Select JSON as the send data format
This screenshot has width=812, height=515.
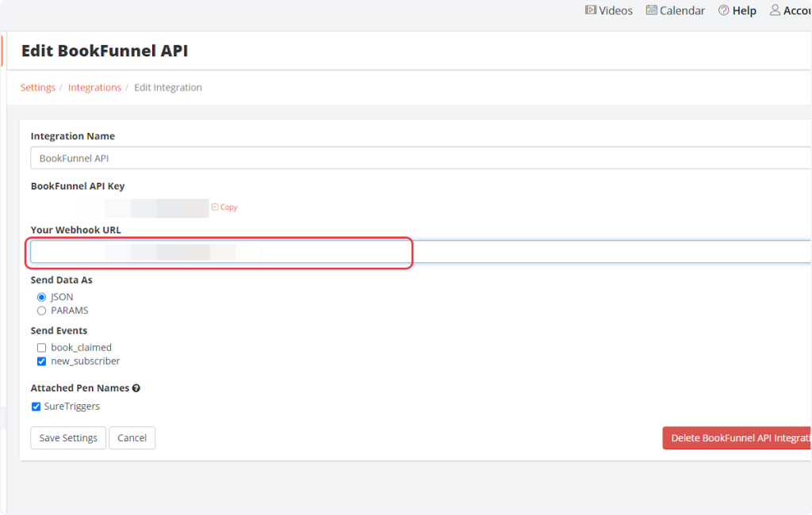(x=42, y=297)
